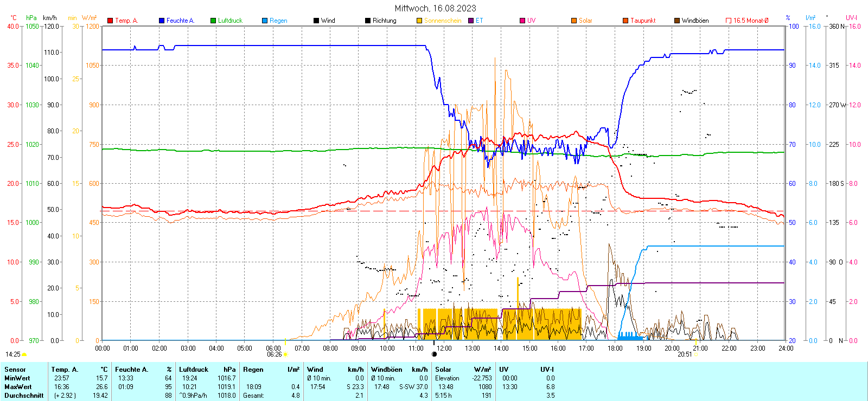
Task: Click the blue Feuchte A. legend square
Action: [x=162, y=21]
